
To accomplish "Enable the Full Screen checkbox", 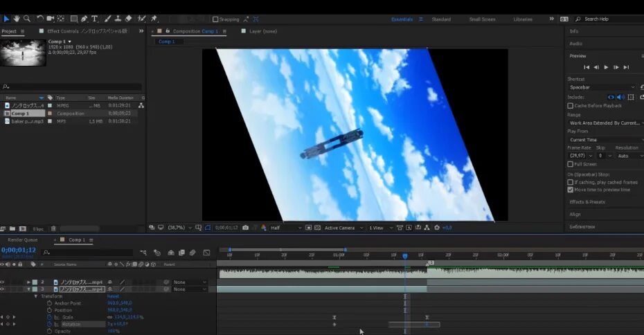I will 570,164.
